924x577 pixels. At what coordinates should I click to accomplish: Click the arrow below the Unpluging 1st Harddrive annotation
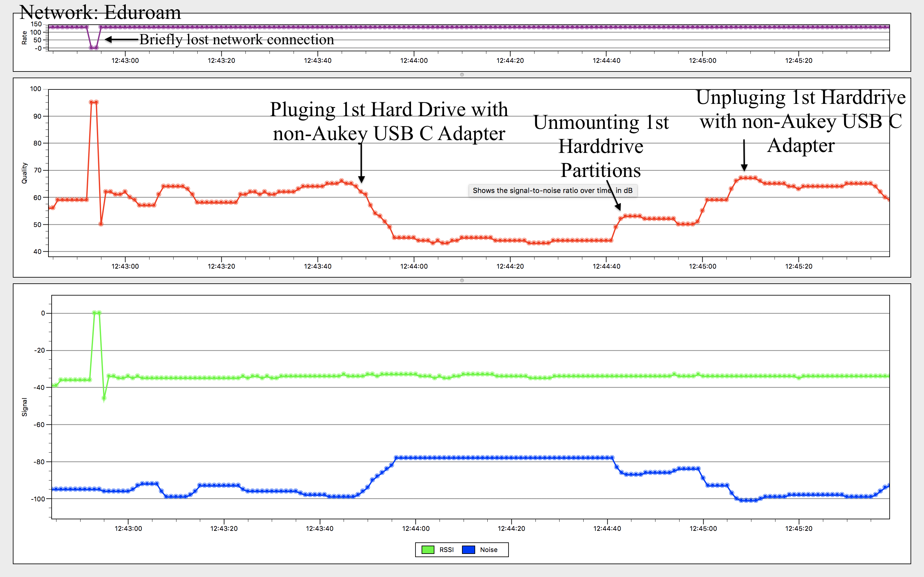point(744,155)
